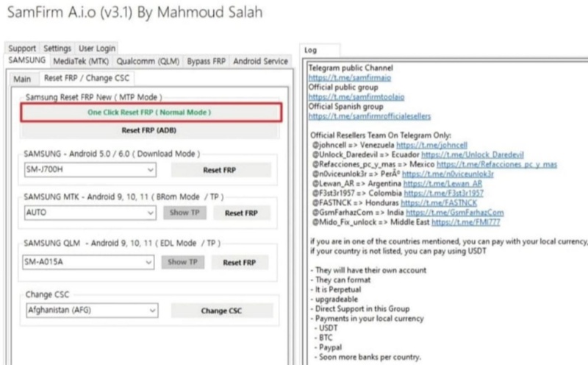The height and width of the screenshot is (365, 588).
Task: Click 'Direct Support in this Group' log line
Action: [360, 308]
